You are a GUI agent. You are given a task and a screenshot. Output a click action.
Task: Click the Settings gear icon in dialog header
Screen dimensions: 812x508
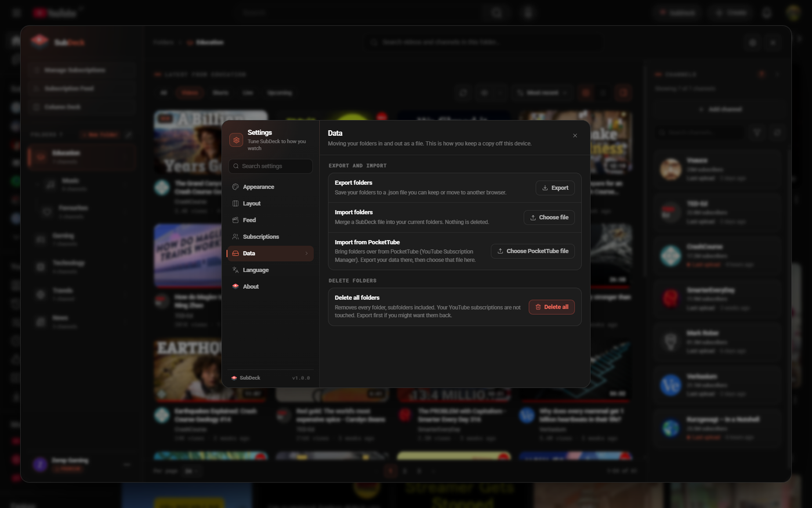point(236,140)
